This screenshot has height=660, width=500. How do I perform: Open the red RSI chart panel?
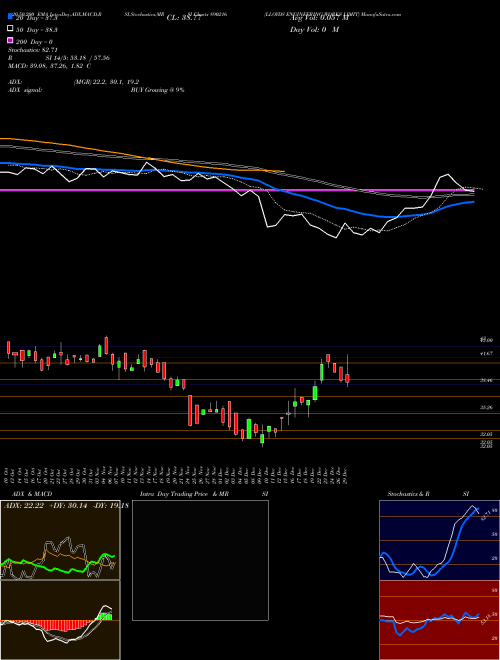(x=439, y=620)
